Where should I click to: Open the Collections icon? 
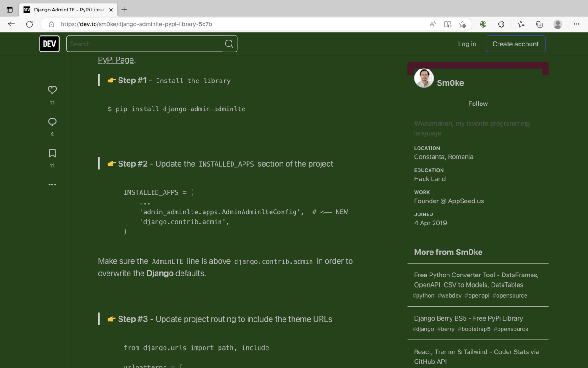(x=539, y=24)
